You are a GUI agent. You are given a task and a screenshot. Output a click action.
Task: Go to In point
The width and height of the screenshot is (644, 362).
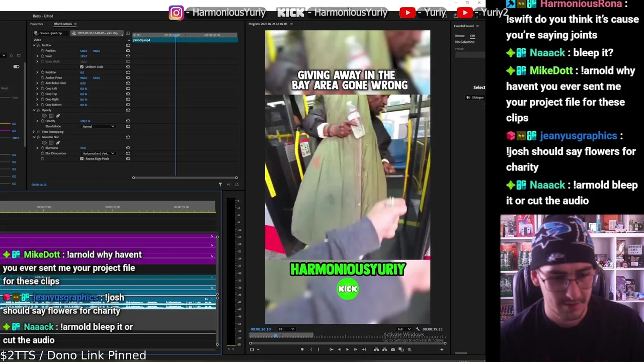332,349
